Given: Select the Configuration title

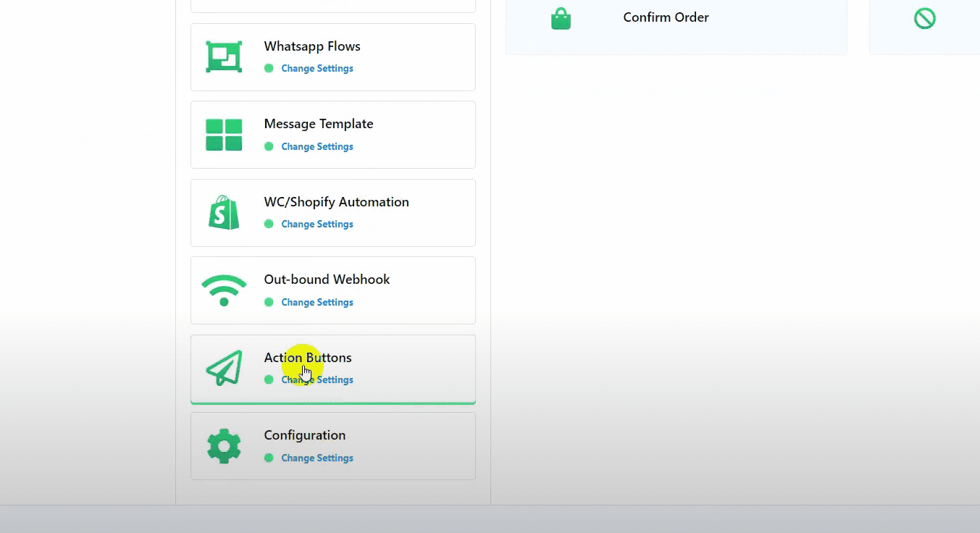Looking at the screenshot, I should tap(304, 435).
